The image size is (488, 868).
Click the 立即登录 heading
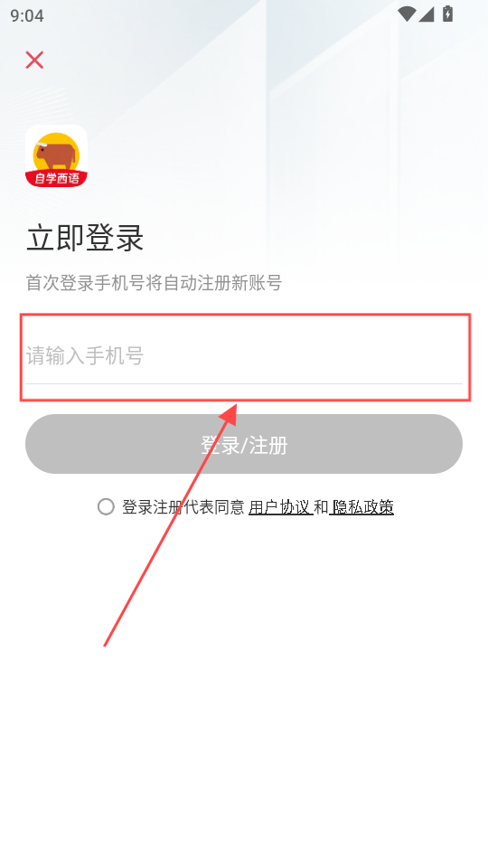click(85, 239)
